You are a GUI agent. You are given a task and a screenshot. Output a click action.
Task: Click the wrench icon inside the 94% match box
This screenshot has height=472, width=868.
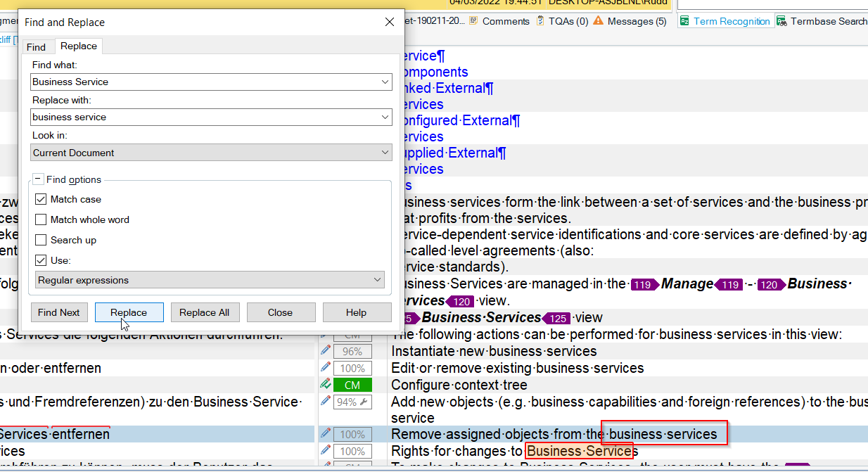click(x=364, y=402)
